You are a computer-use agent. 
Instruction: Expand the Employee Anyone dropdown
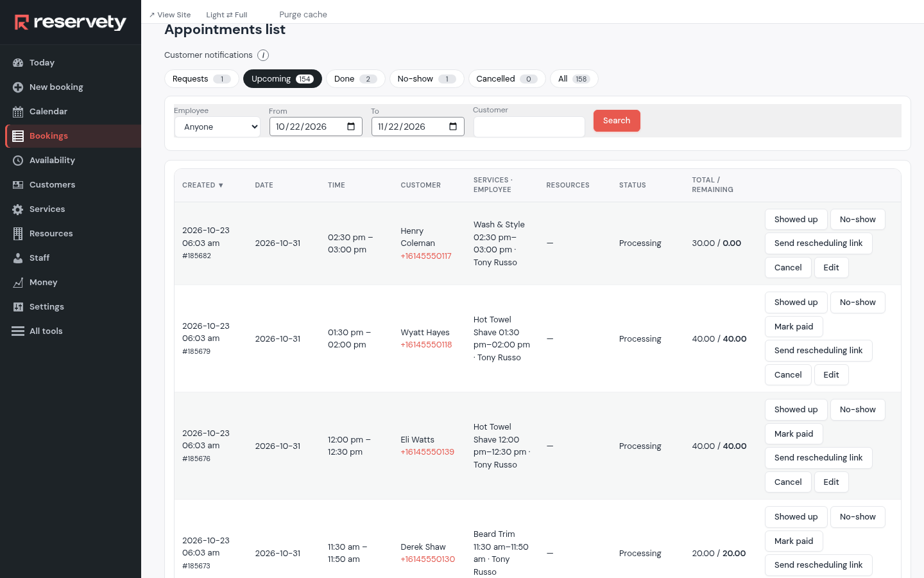(x=218, y=127)
